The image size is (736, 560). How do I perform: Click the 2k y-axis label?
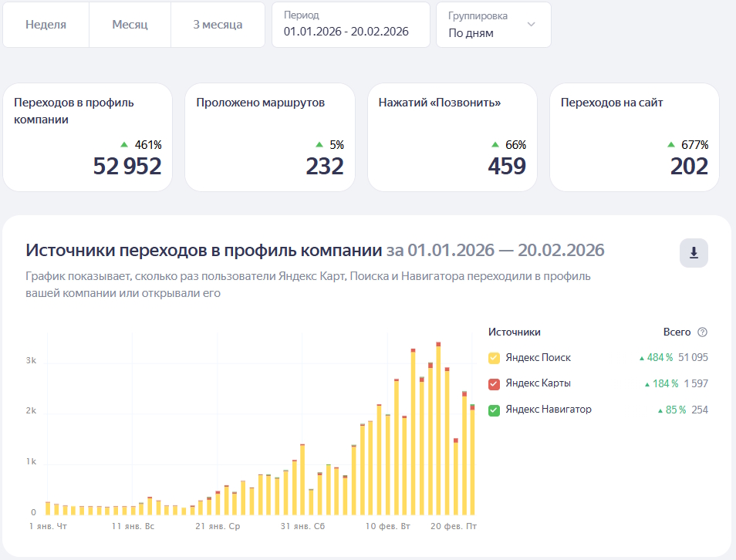[x=31, y=410]
